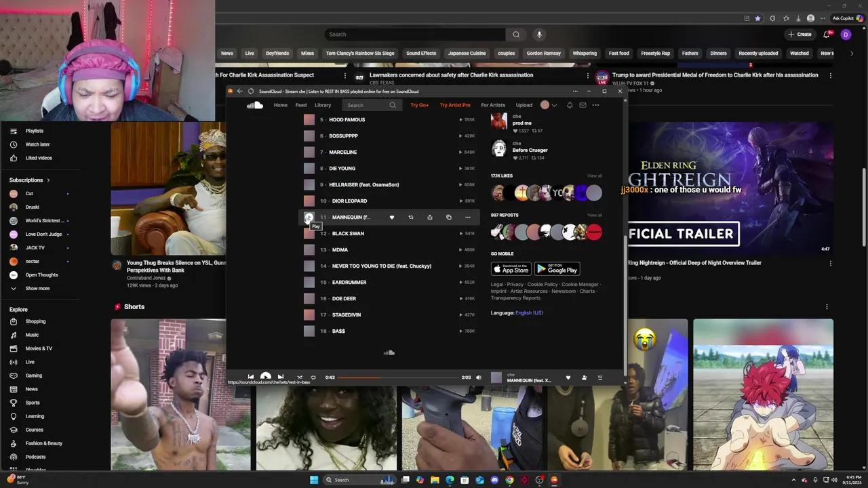This screenshot has height=488, width=868.
Task: Open SoundCloud messages envelope
Action: coord(583,105)
